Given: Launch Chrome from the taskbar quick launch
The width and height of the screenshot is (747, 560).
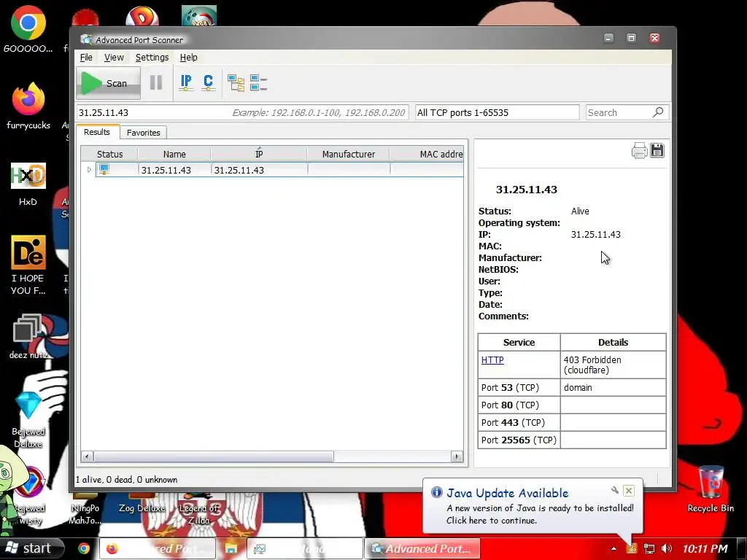Looking at the screenshot, I should point(84,548).
